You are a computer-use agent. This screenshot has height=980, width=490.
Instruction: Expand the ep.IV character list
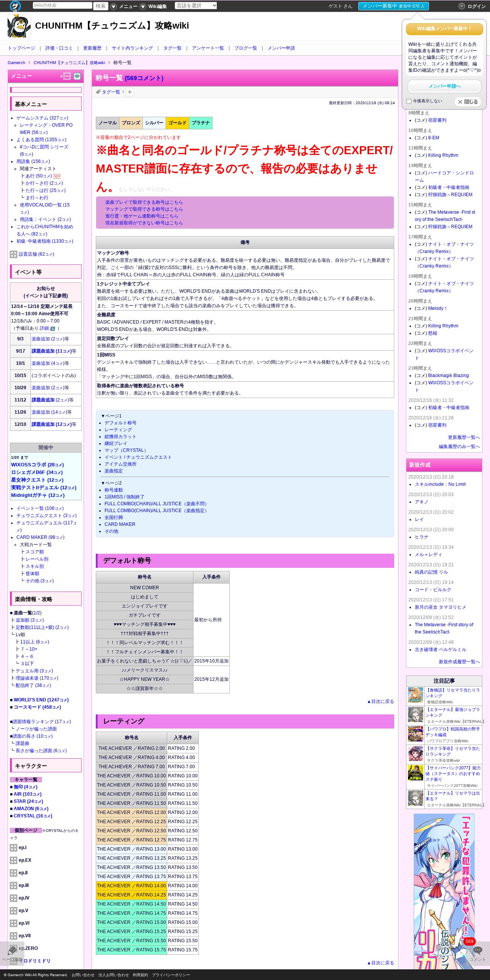point(13,898)
